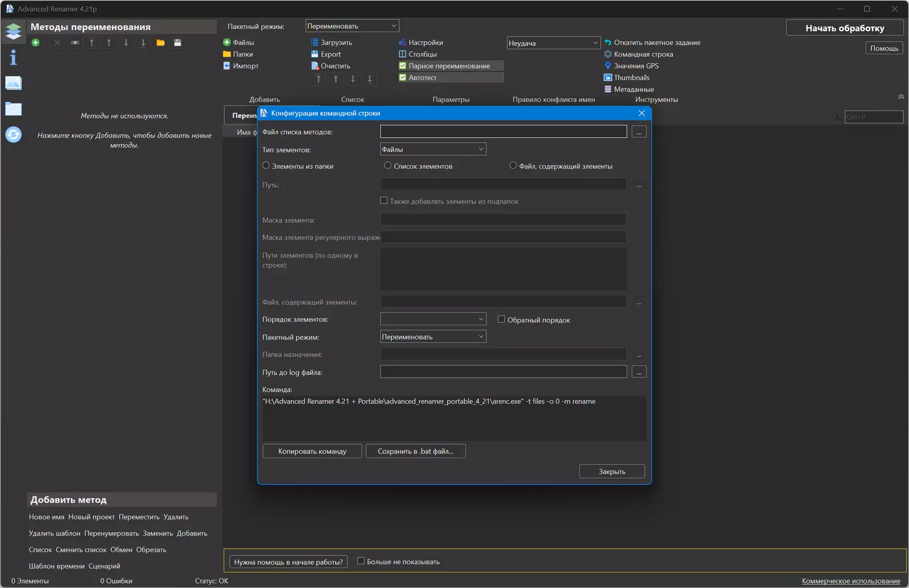Open methods list folder icon
This screenshot has height=588, width=909.
[x=161, y=43]
